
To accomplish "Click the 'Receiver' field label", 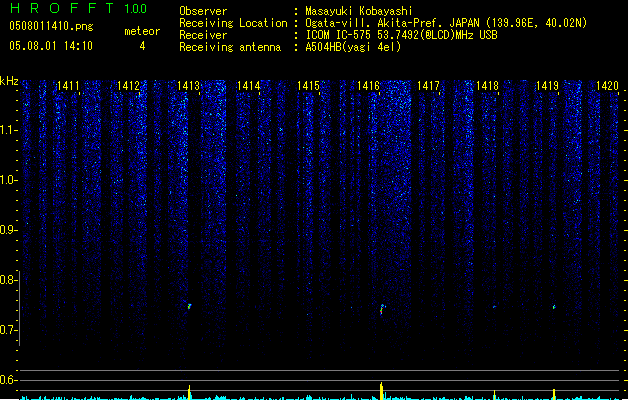I will coord(203,35).
